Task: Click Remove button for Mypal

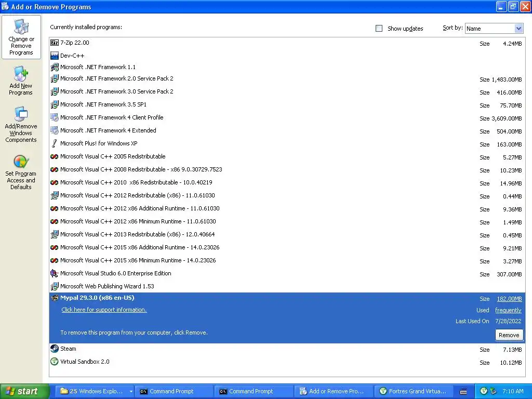Action: (x=509, y=335)
